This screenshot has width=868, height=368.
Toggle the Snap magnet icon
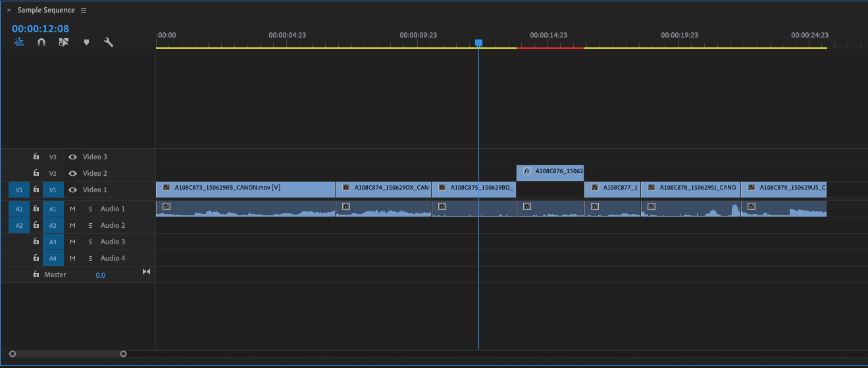click(41, 42)
